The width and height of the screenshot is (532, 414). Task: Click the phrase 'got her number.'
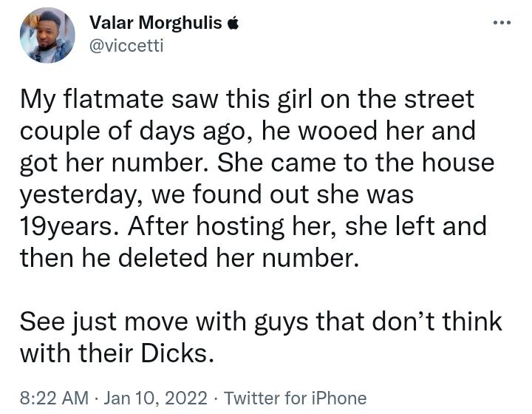pyautogui.click(x=115, y=163)
